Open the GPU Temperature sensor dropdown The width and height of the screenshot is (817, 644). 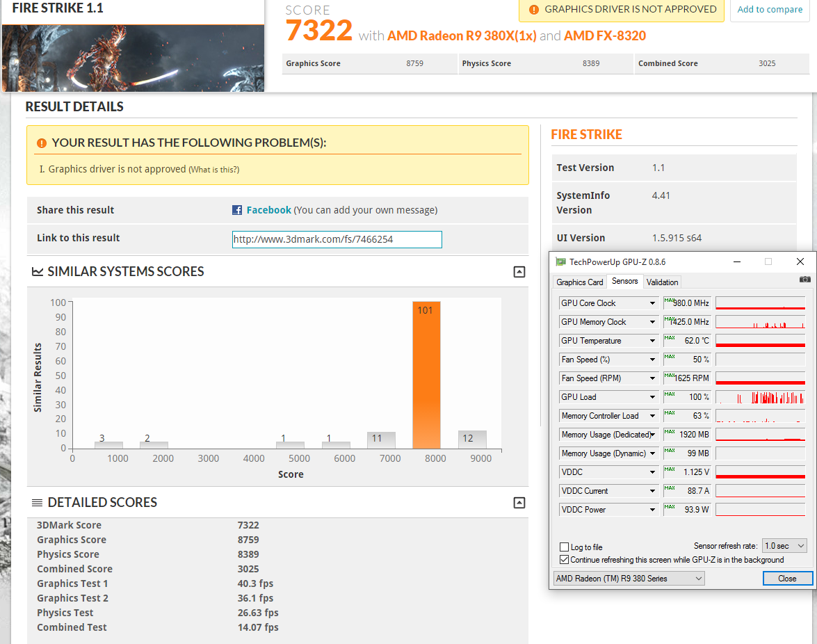point(652,341)
